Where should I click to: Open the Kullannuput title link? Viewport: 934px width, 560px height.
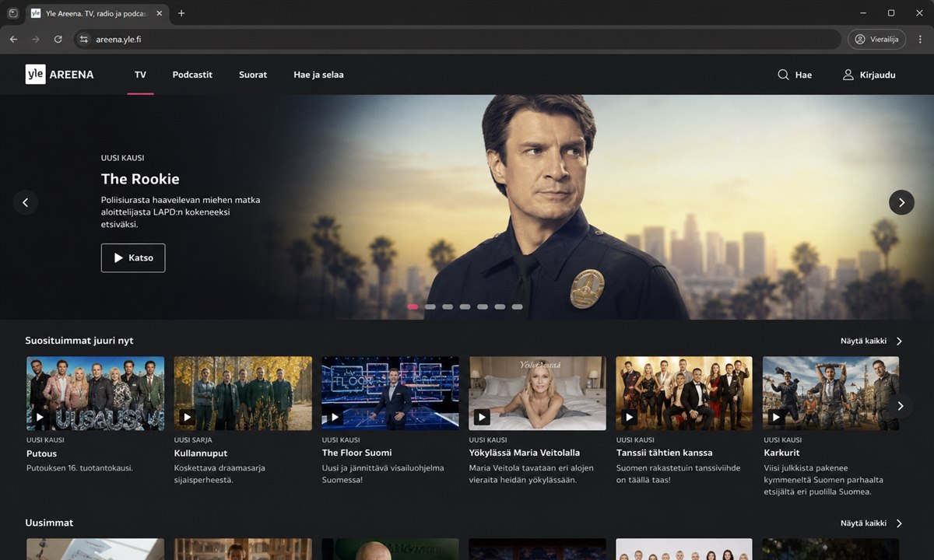(x=201, y=453)
